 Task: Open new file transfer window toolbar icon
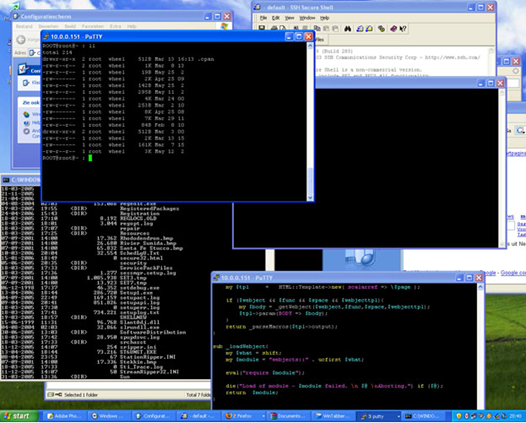point(369,29)
